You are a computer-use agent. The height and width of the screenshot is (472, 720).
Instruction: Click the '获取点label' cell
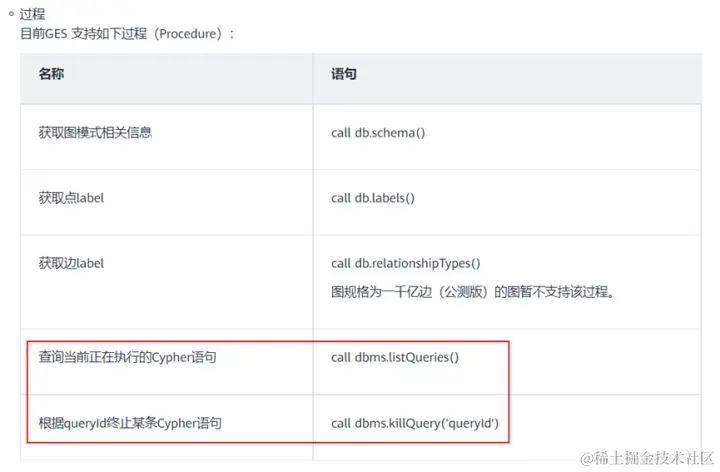71,198
